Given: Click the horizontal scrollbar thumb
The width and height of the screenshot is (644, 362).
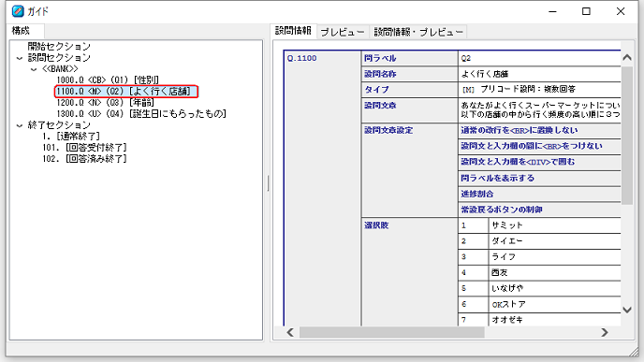Looking at the screenshot, I should point(392,332).
